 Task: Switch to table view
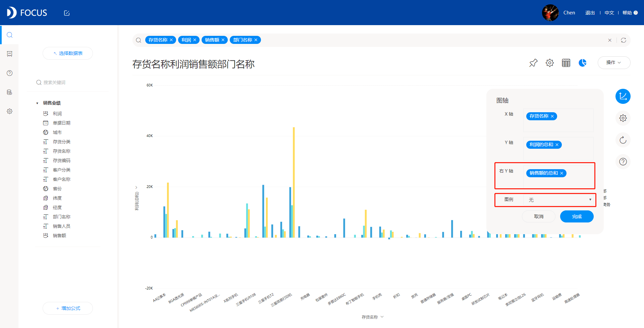point(566,63)
